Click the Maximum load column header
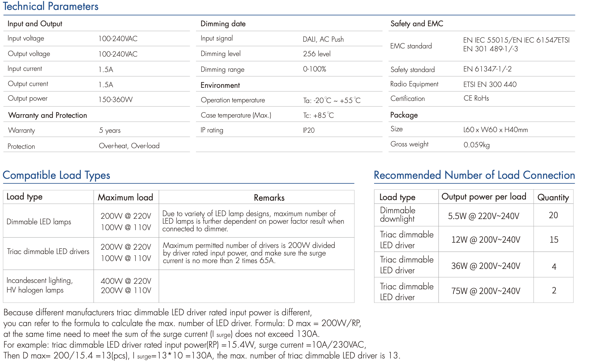This screenshot has width=594, height=364. point(125,197)
